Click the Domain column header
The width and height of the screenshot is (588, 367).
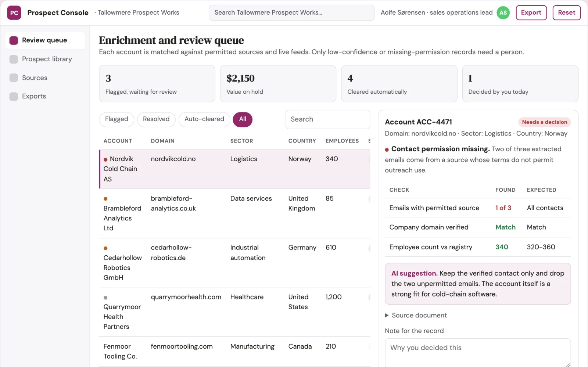163,141
